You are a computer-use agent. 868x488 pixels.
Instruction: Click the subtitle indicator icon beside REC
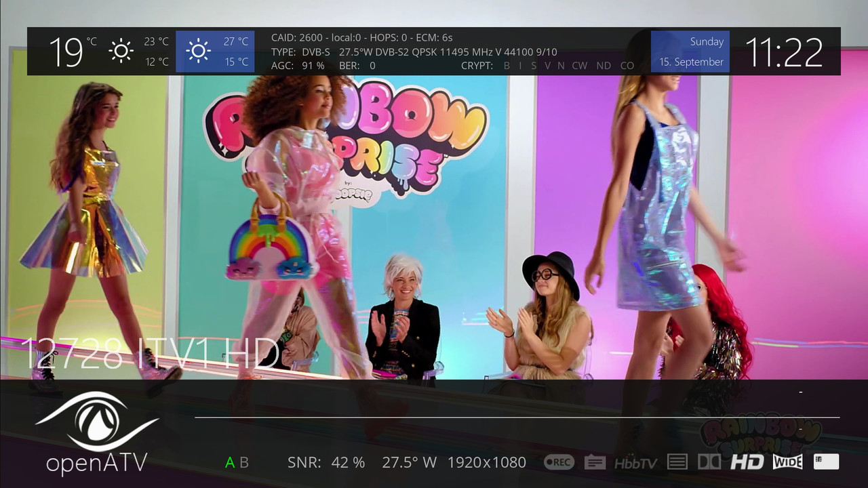pyautogui.click(x=595, y=462)
